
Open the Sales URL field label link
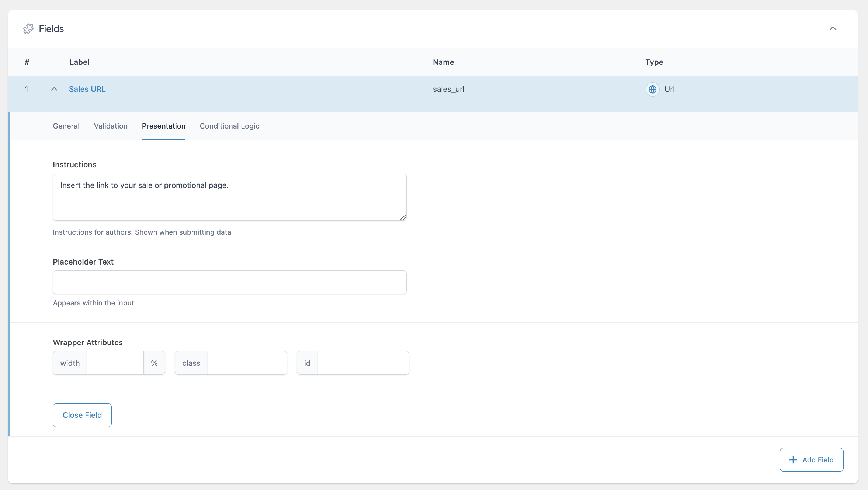click(x=87, y=89)
